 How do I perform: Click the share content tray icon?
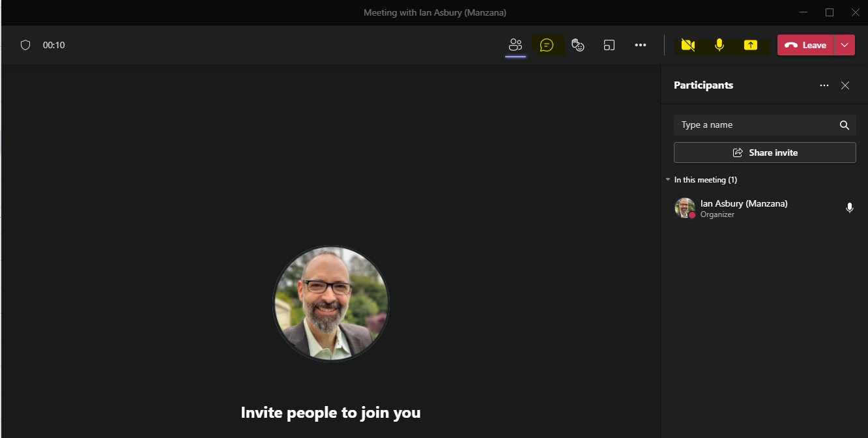pyautogui.click(x=751, y=45)
